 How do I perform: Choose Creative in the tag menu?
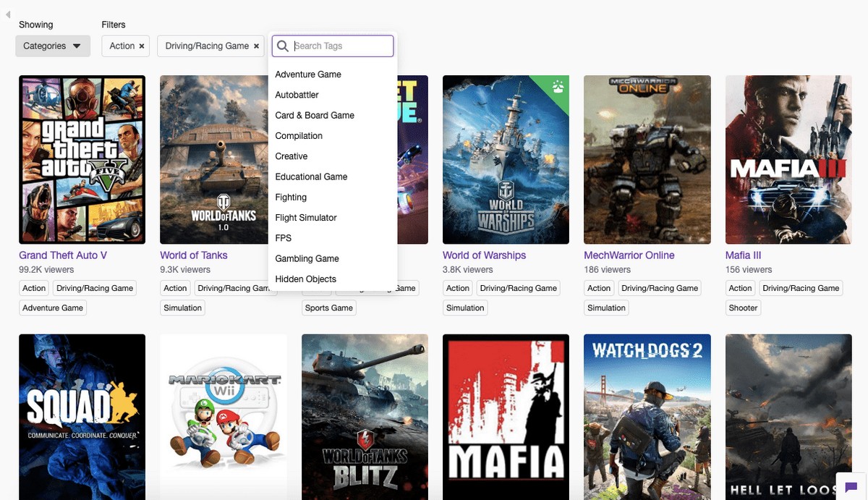[292, 156]
